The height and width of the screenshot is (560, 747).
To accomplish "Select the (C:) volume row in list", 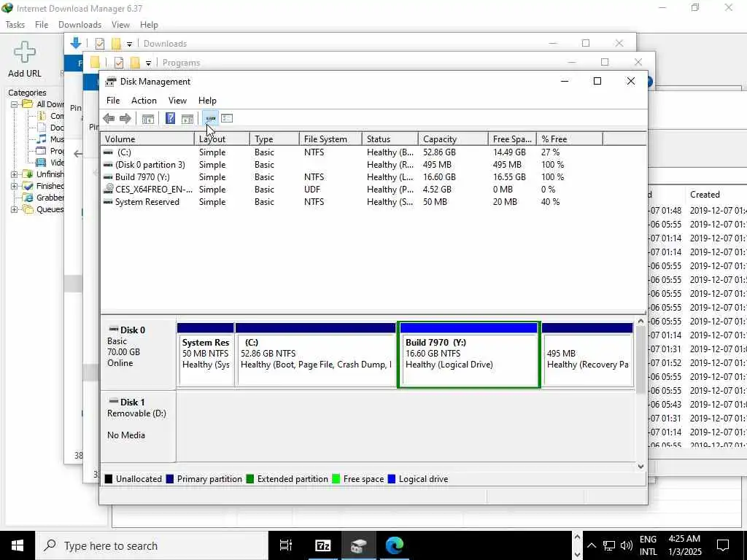I will pyautogui.click(x=373, y=152).
